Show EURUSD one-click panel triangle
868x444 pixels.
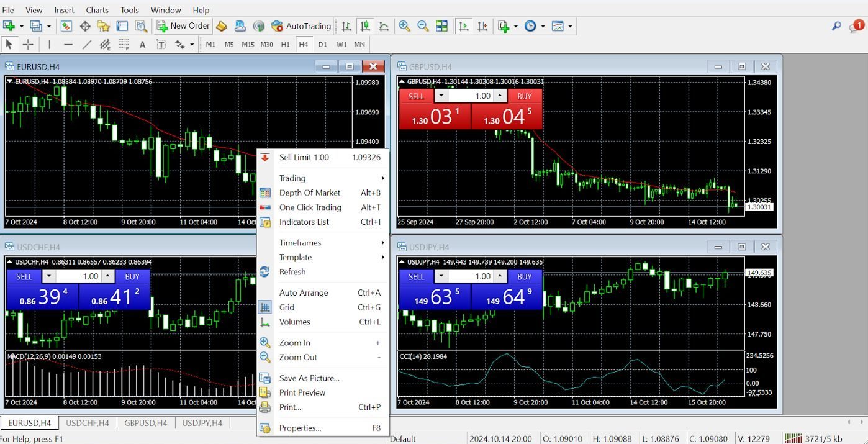click(x=9, y=81)
